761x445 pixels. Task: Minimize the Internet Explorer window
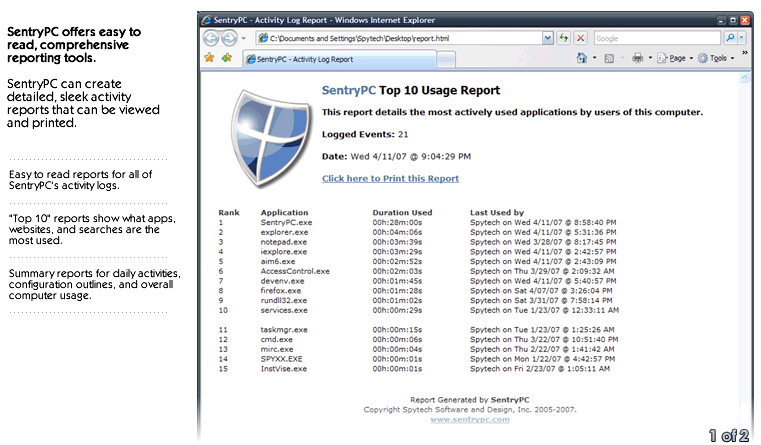click(721, 20)
